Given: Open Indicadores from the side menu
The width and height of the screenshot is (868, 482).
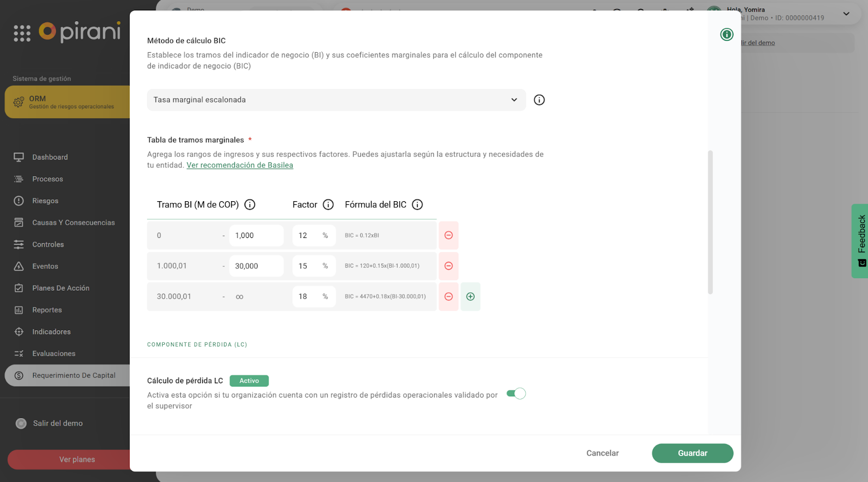Looking at the screenshot, I should click(x=51, y=332).
